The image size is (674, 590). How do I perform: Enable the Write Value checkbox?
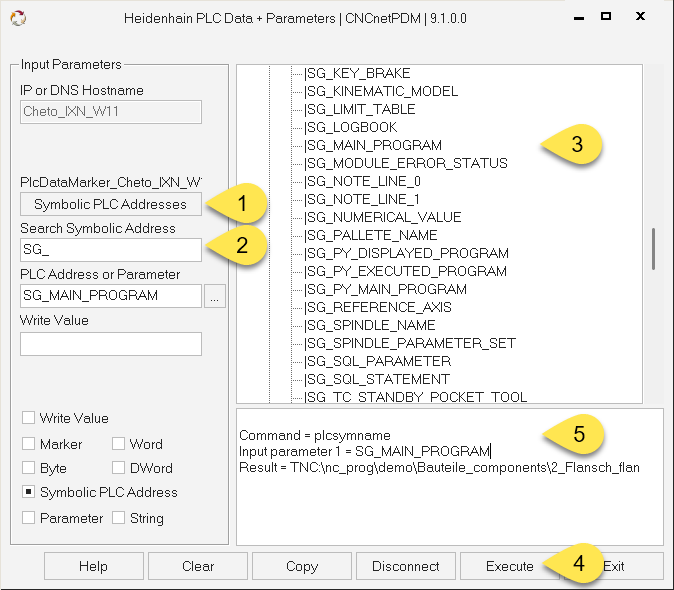tap(28, 418)
